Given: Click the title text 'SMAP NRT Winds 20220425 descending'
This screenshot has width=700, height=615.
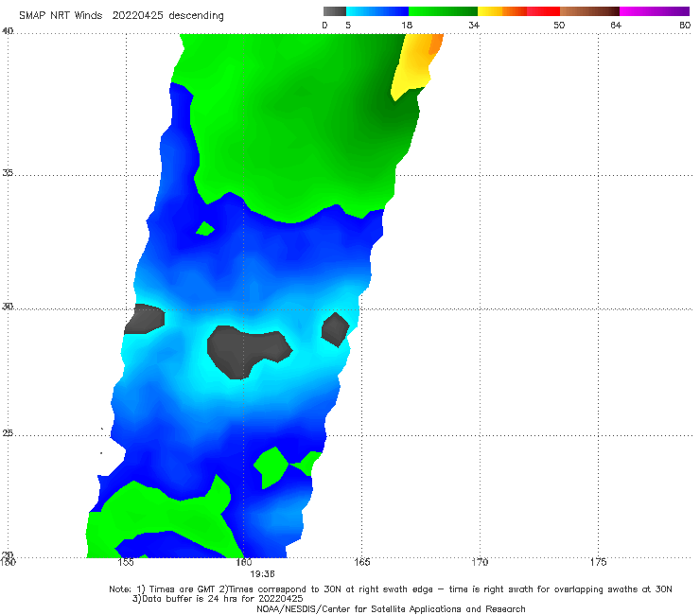Looking at the screenshot, I should click(121, 16).
